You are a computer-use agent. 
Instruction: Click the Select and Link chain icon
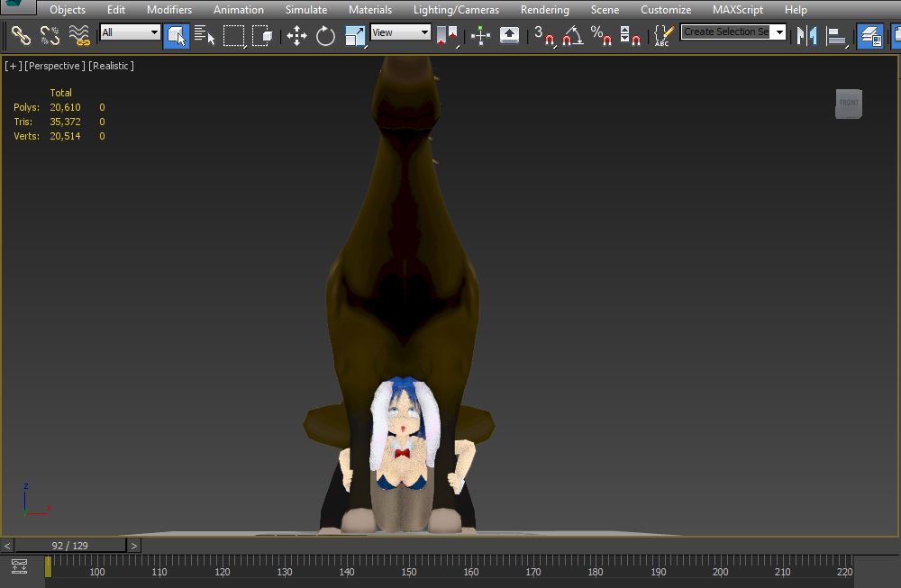pos(21,35)
